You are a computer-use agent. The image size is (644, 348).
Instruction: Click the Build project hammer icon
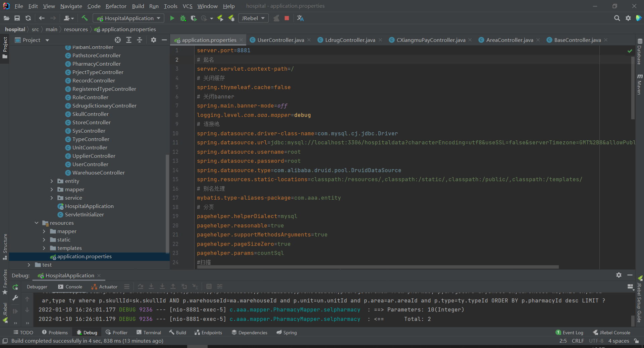point(85,18)
